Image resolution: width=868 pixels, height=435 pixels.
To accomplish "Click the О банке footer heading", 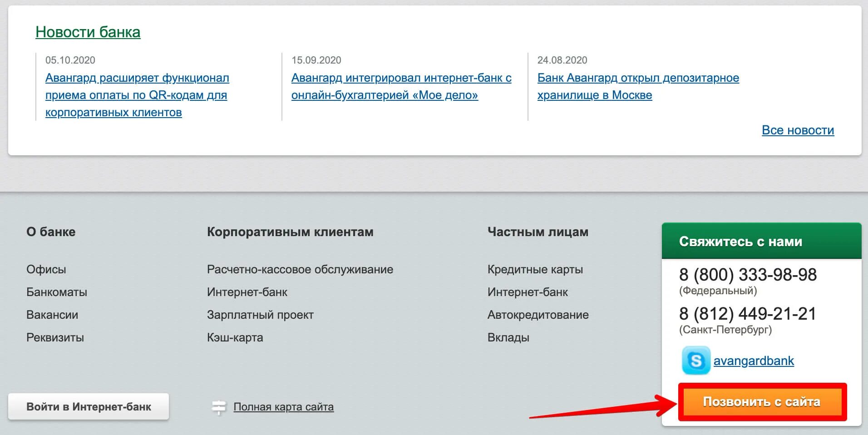I will [51, 232].
